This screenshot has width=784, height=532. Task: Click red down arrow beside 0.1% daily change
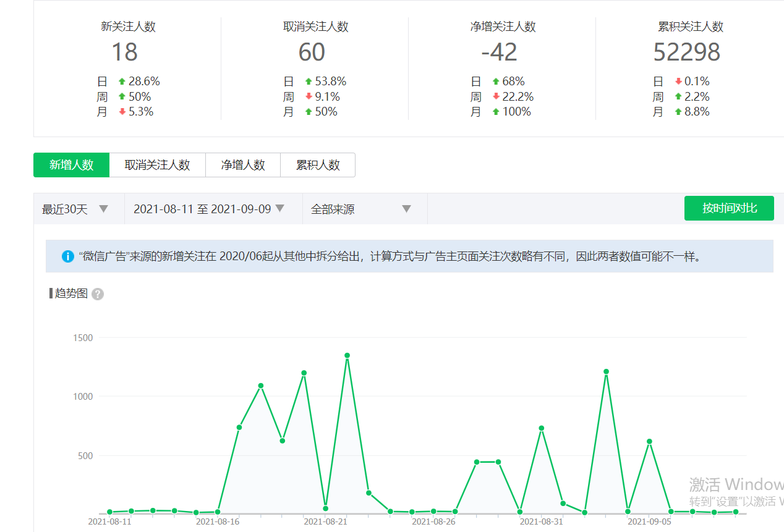(x=678, y=82)
